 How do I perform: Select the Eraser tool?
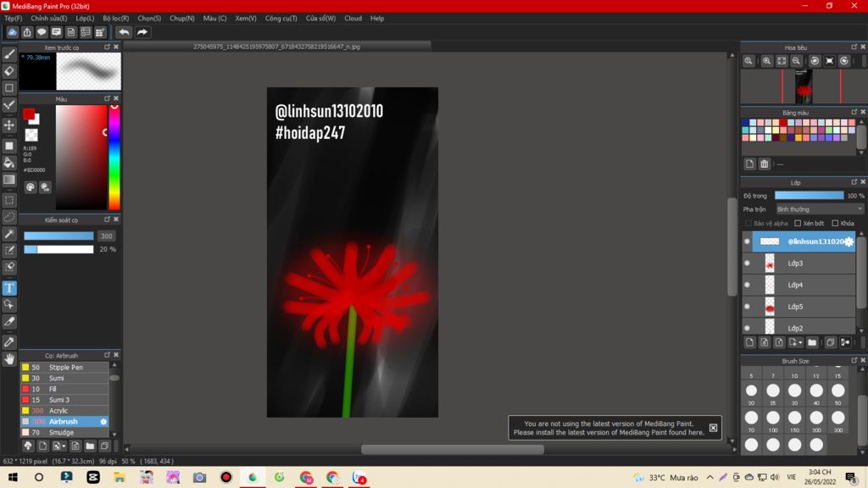pos(9,71)
